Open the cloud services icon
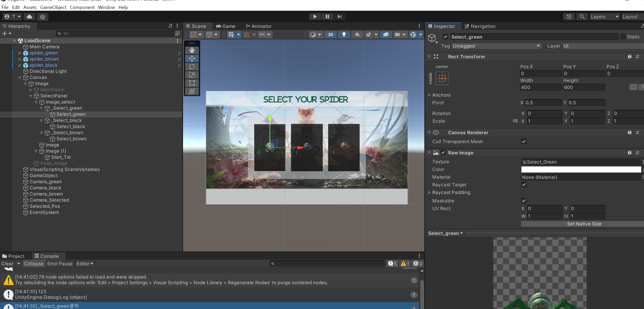The height and width of the screenshot is (309, 644). [29, 17]
